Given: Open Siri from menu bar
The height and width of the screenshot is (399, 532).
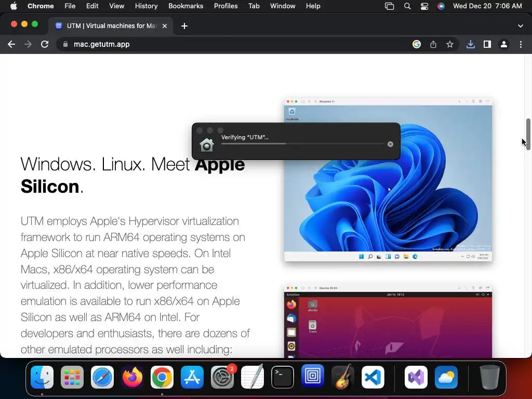Looking at the screenshot, I should click(x=441, y=6).
